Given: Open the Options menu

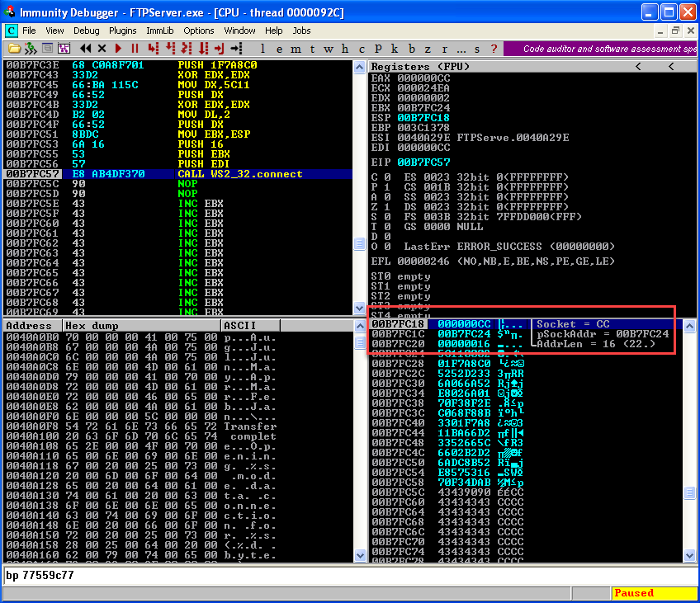Looking at the screenshot, I should [199, 31].
